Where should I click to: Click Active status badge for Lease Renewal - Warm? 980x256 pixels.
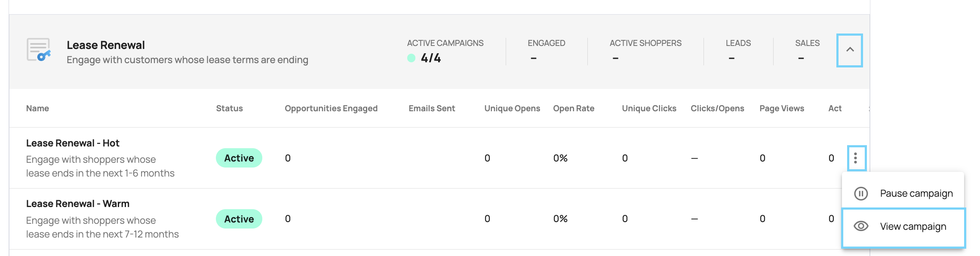coord(239,219)
